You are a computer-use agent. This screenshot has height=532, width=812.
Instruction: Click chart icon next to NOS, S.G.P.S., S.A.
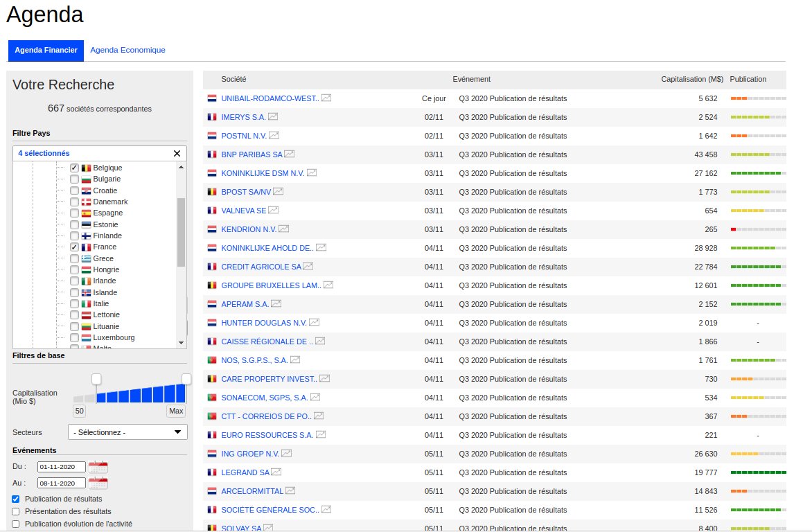coord(295,360)
